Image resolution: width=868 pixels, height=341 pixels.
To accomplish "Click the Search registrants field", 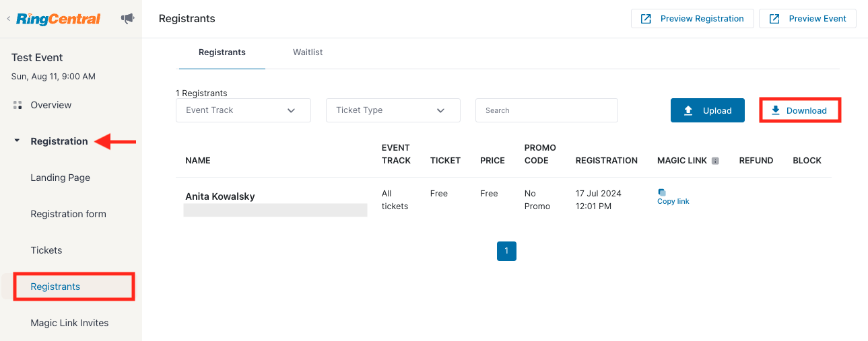I will coord(547,110).
